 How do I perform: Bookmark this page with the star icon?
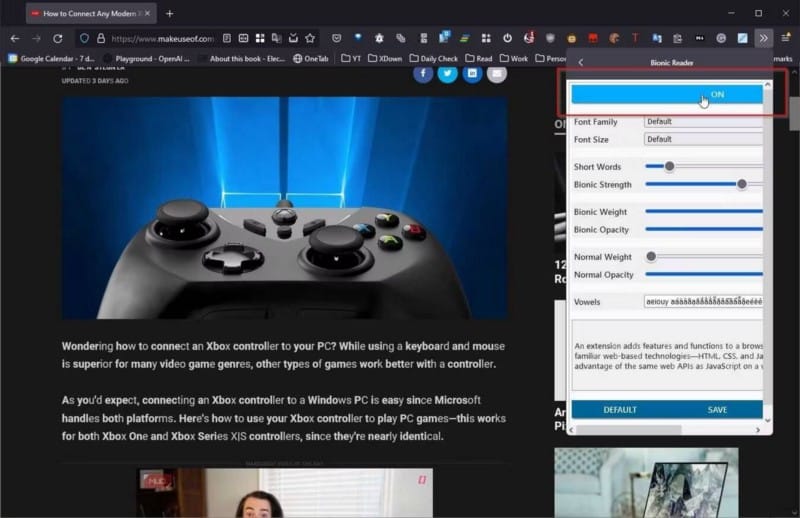(x=310, y=38)
